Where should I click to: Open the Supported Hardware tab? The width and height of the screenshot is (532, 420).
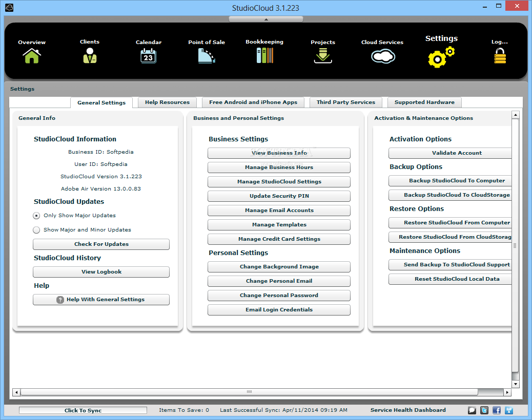coord(424,102)
